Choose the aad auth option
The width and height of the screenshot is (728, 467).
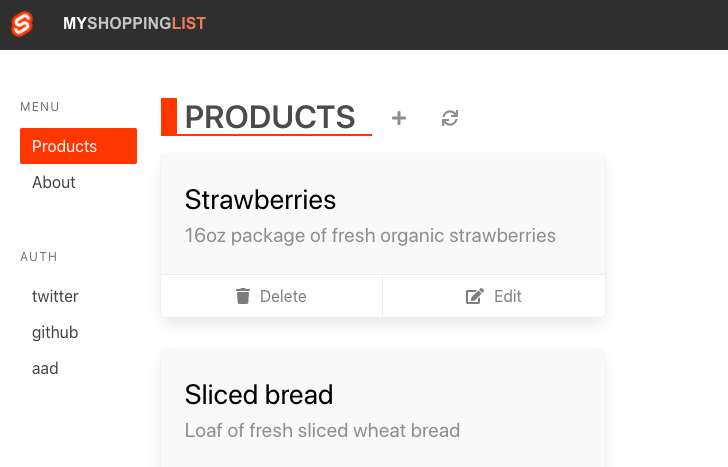click(45, 368)
